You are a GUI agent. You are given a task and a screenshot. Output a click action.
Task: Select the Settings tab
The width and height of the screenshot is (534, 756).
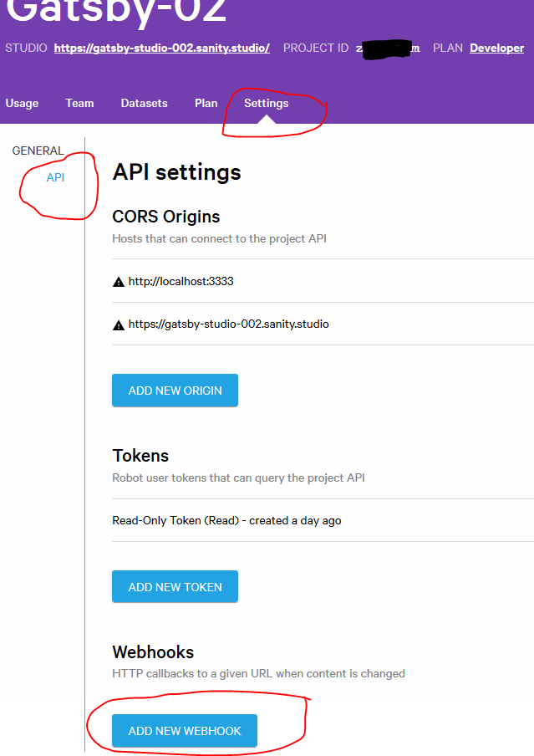pyautogui.click(x=266, y=103)
